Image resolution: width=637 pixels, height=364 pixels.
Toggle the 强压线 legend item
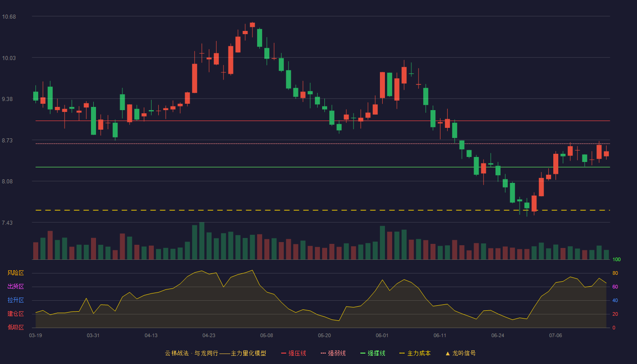293,353
